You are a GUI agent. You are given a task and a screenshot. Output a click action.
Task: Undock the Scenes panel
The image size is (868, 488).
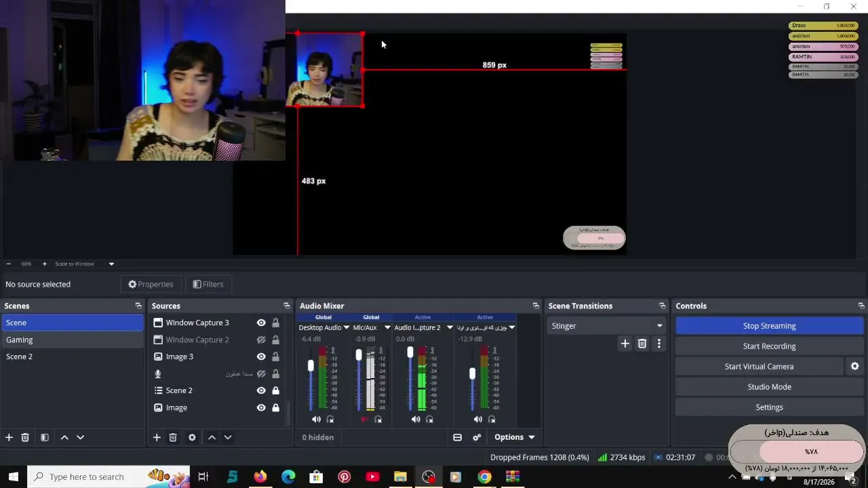138,306
